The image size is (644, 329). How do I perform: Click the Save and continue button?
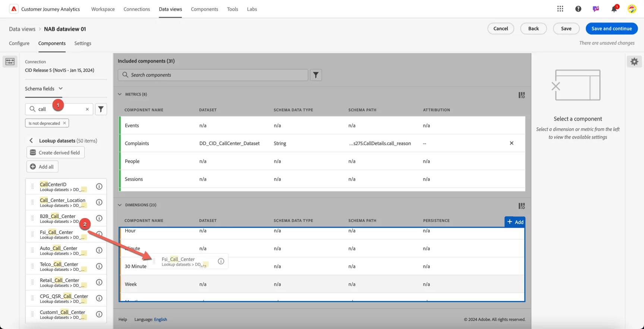(612, 29)
